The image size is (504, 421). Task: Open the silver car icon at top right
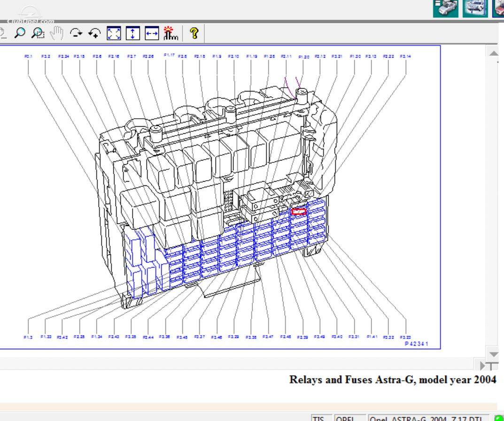pyautogui.click(x=445, y=8)
